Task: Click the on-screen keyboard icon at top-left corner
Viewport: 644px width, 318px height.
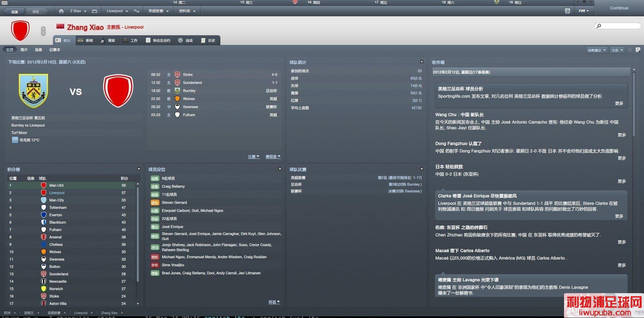Action: coord(4,2)
